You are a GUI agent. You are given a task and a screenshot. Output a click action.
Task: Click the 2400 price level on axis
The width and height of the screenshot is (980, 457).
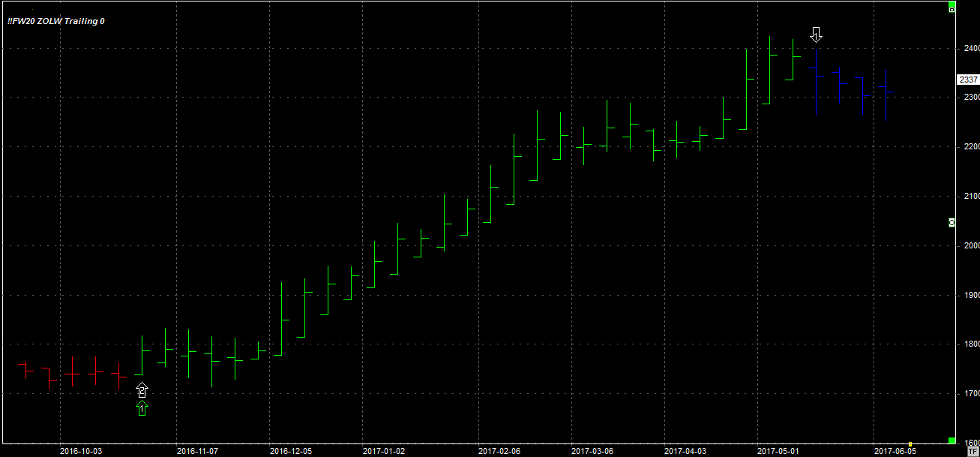(972, 48)
